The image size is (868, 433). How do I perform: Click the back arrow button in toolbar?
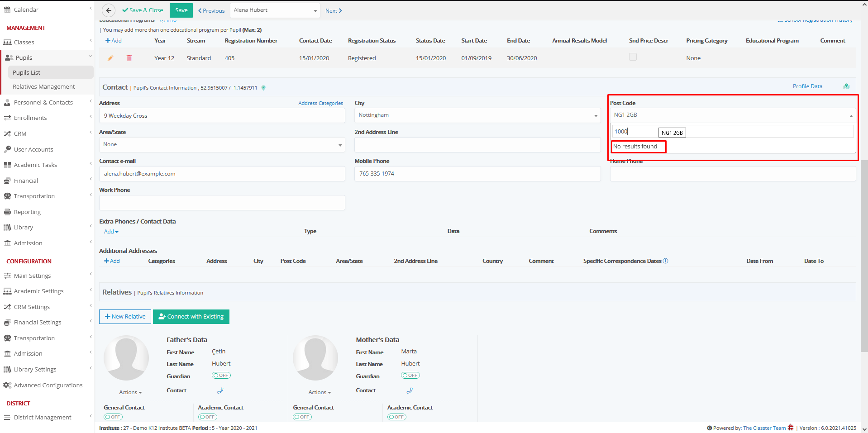click(109, 10)
